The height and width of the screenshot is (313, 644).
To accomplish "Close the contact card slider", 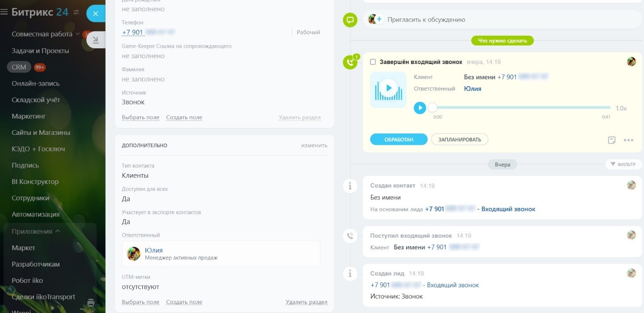I will pyautogui.click(x=95, y=14).
